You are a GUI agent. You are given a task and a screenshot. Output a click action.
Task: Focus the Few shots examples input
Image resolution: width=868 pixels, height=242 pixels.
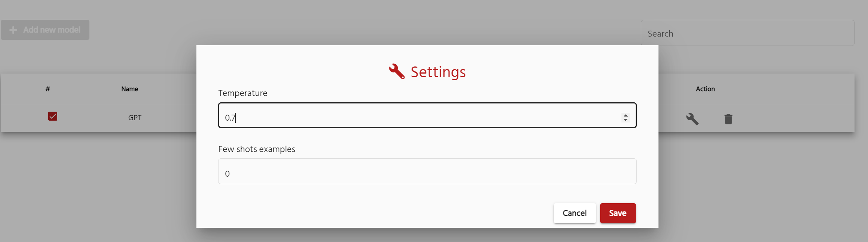(427, 171)
